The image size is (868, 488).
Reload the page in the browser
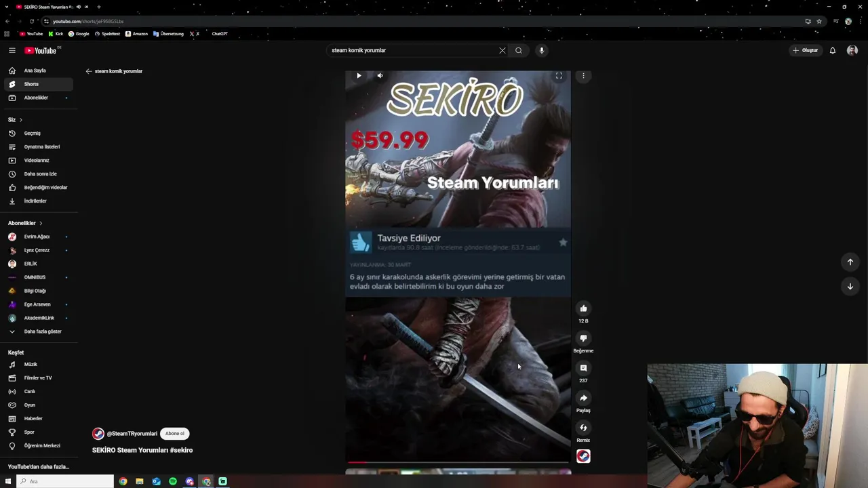(x=31, y=21)
